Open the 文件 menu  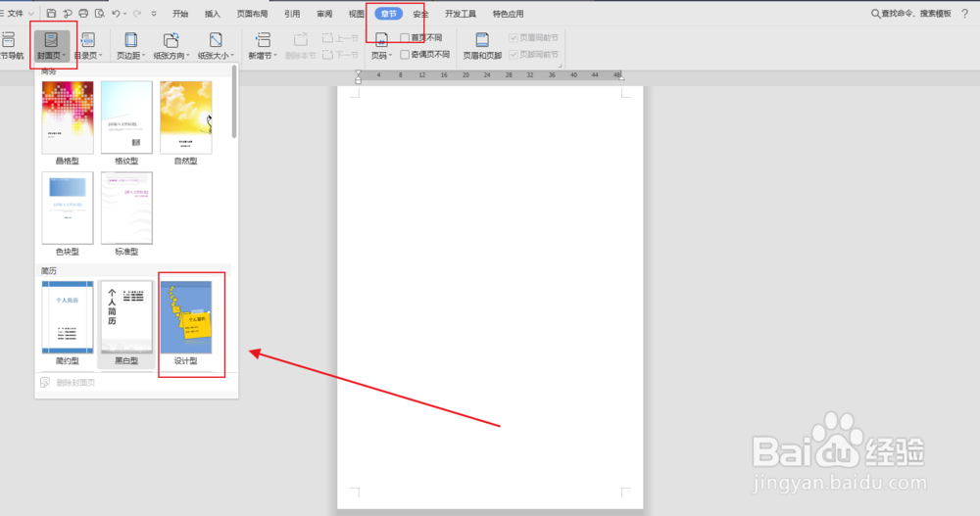coord(16,13)
